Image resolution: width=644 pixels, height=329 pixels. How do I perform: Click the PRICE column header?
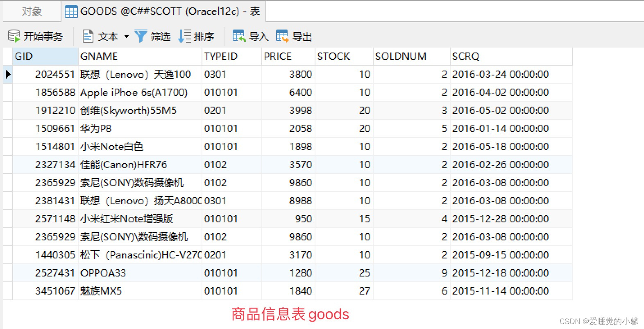coord(288,56)
